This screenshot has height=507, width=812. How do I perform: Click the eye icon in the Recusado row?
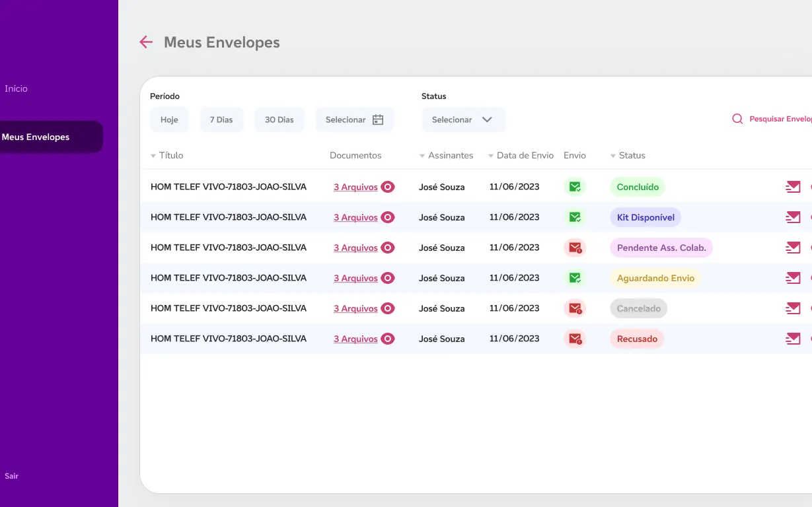pyautogui.click(x=388, y=339)
